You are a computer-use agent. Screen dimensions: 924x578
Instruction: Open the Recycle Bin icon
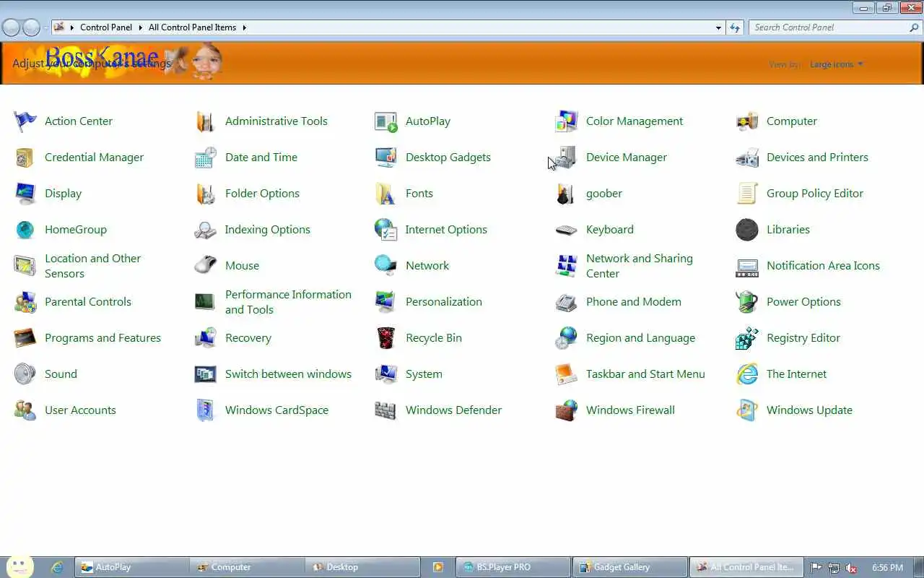386,338
